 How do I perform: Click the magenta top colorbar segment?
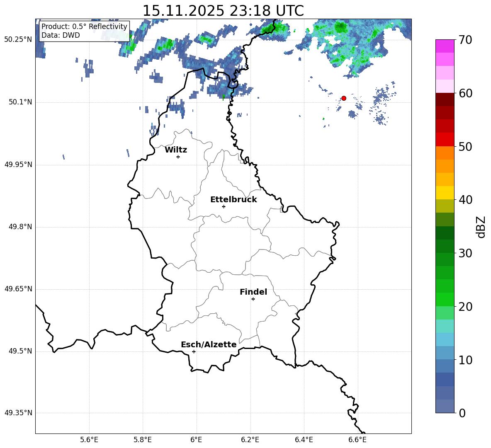445,46
